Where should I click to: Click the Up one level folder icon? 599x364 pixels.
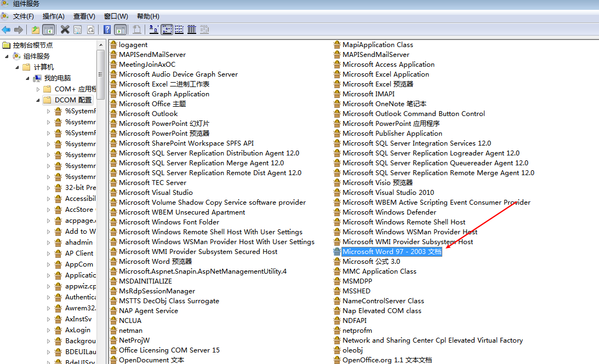click(35, 30)
